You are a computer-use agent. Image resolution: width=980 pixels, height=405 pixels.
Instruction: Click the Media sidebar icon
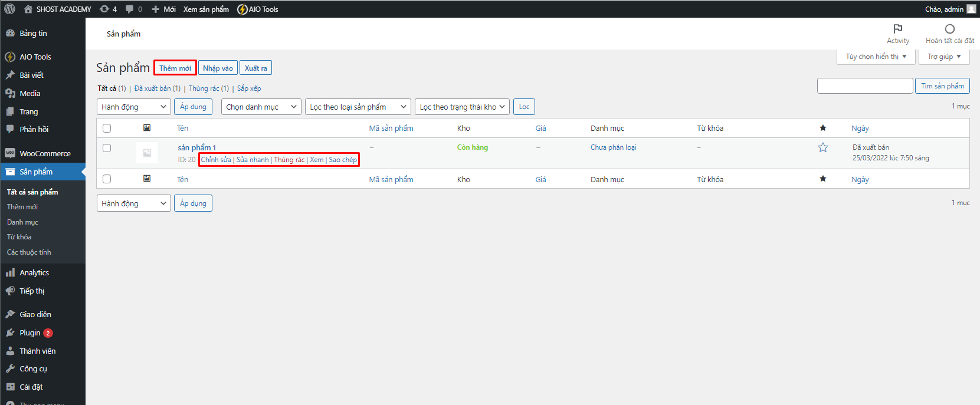[x=10, y=93]
